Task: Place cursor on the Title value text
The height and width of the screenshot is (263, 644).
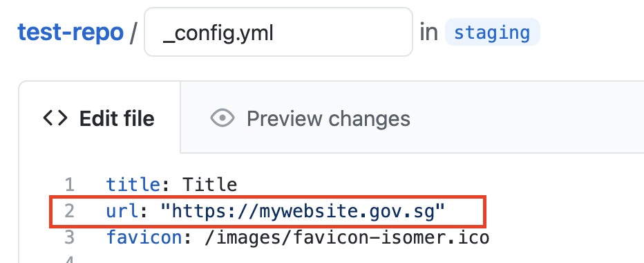Action: pos(209,185)
